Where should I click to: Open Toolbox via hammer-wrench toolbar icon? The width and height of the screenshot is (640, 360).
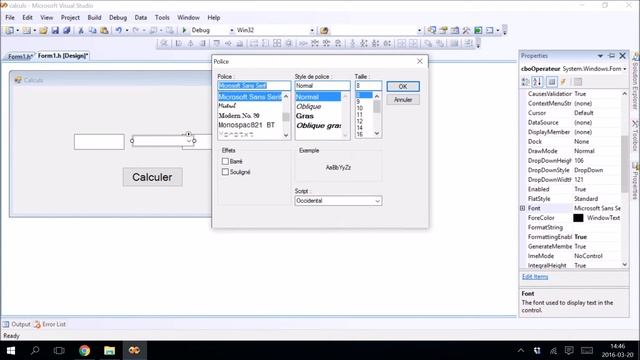466,30
